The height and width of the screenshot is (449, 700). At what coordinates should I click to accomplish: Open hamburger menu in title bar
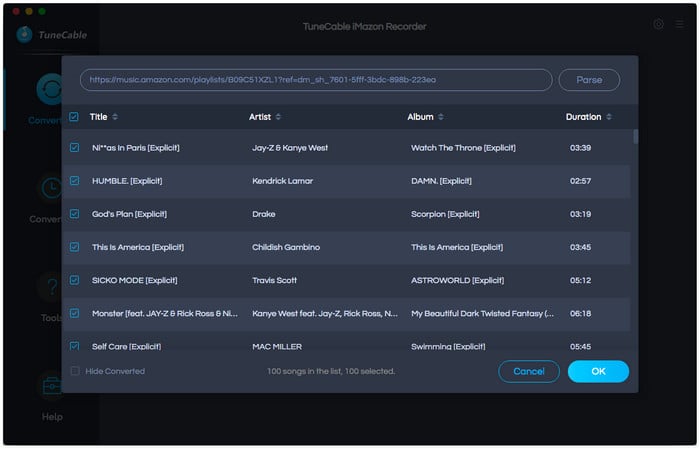(679, 24)
